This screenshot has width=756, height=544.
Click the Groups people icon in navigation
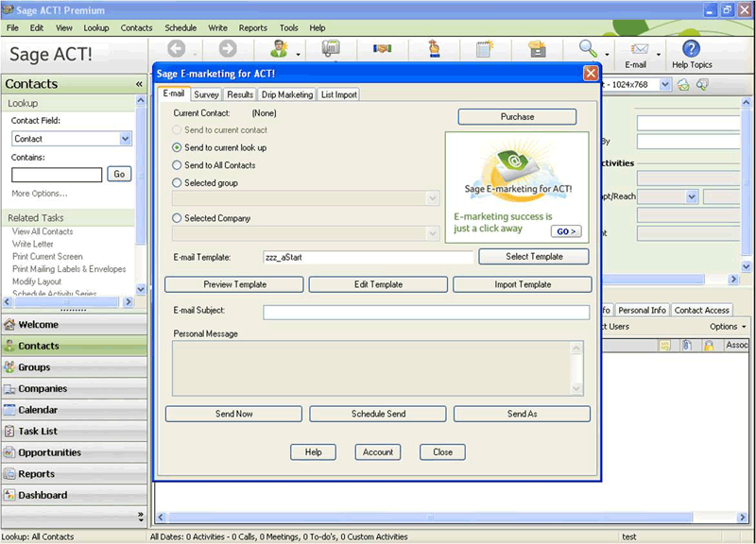click(x=9, y=367)
